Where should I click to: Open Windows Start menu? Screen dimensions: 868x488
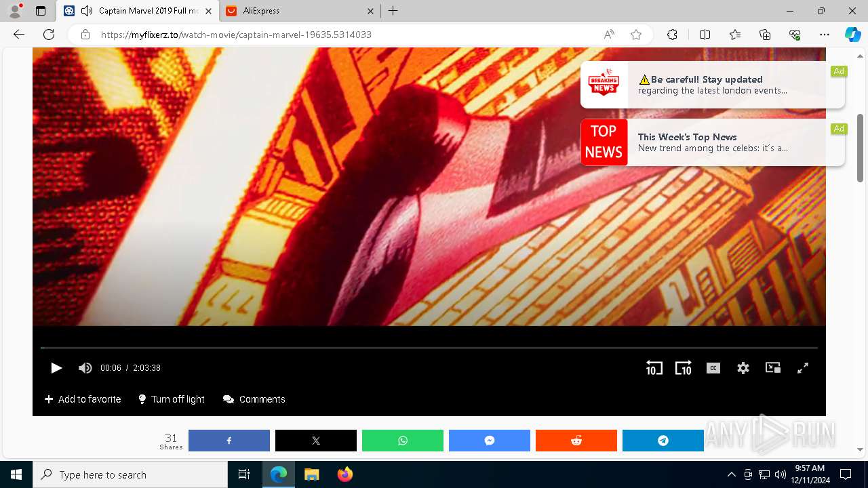16,474
